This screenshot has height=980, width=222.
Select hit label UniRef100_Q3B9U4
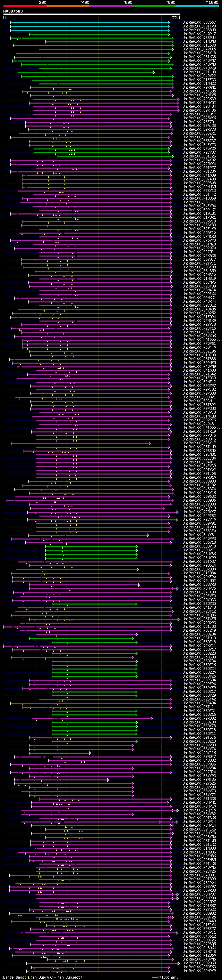[199, 38]
